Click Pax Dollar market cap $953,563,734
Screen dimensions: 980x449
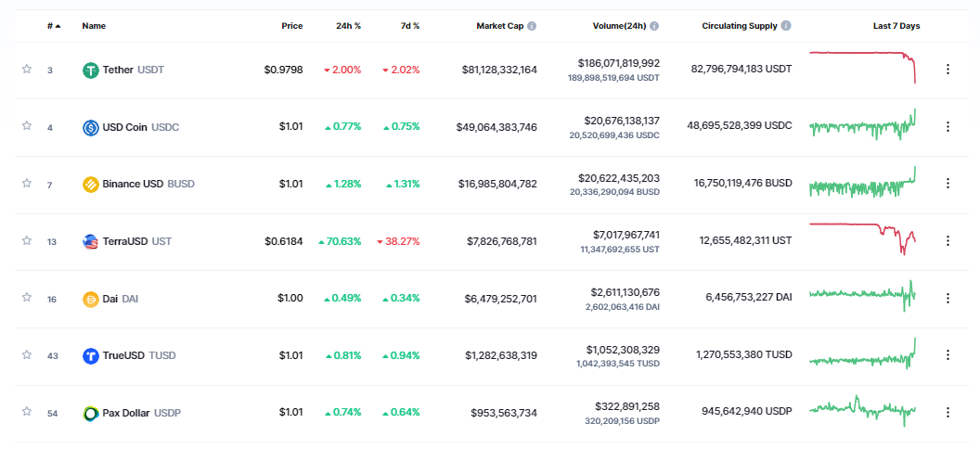(x=504, y=414)
